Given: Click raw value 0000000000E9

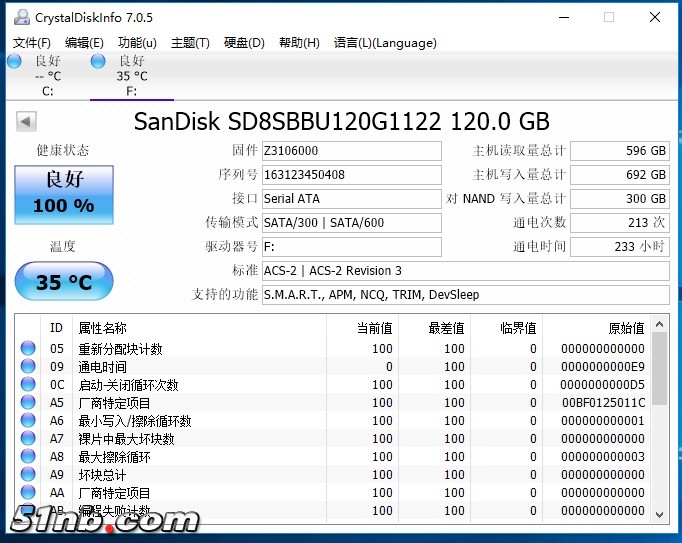Looking at the screenshot, I should click(603, 366).
